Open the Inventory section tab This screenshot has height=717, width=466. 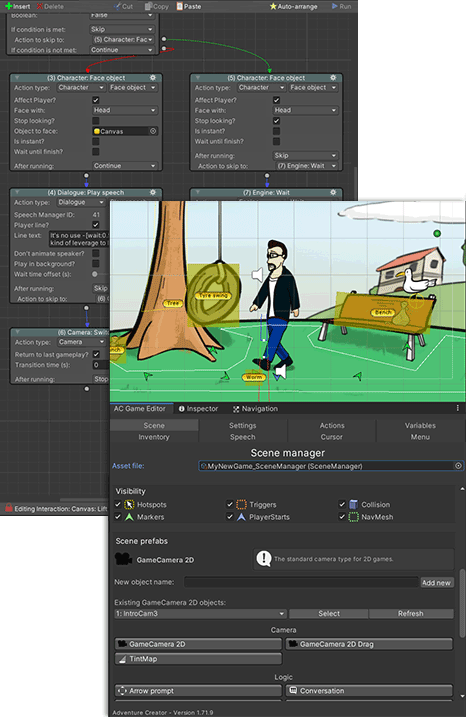(154, 437)
